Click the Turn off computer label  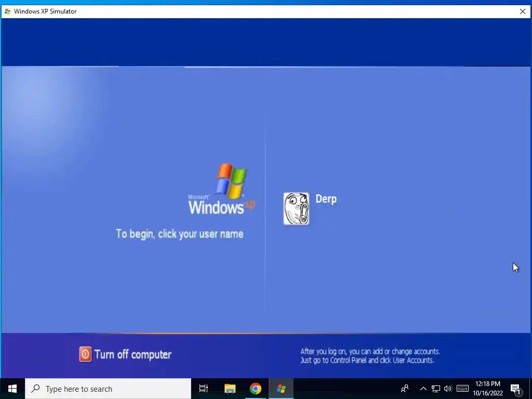pyautogui.click(x=132, y=354)
